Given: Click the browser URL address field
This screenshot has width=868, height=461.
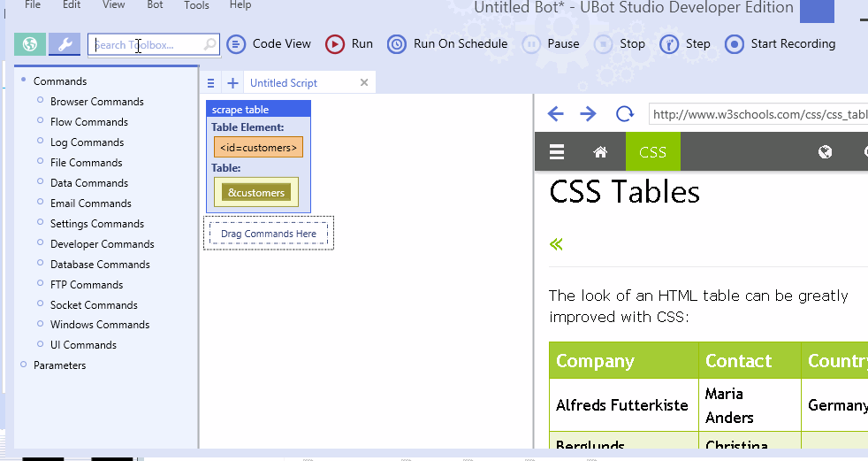Looking at the screenshot, I should tap(758, 115).
